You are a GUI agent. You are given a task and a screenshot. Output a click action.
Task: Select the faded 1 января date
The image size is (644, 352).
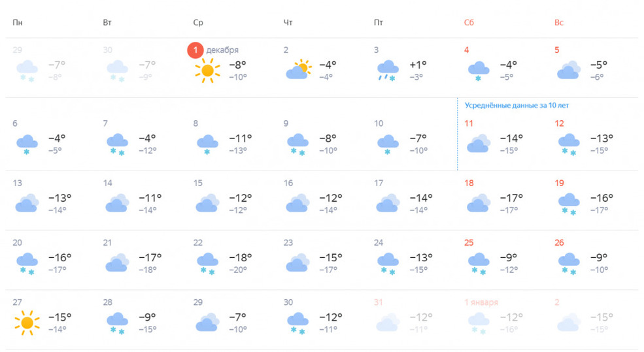[481, 302]
